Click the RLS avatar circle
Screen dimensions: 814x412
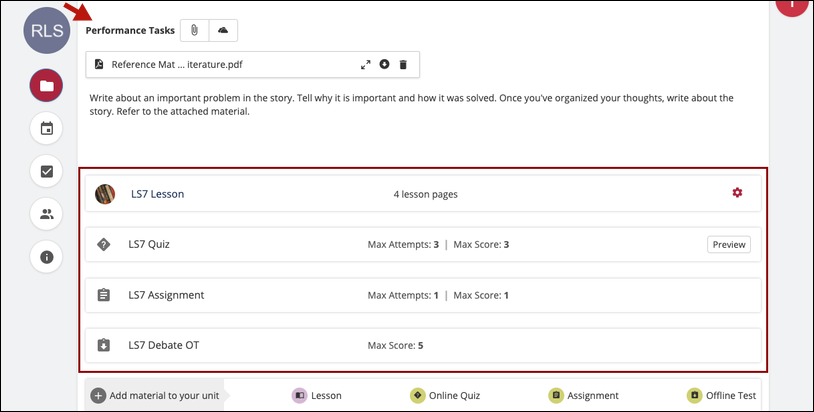pyautogui.click(x=47, y=31)
